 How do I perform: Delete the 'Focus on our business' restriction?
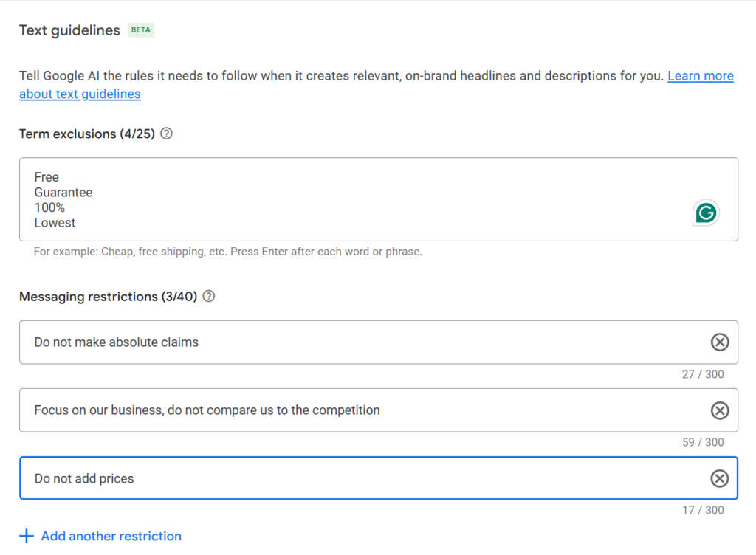pyautogui.click(x=720, y=410)
